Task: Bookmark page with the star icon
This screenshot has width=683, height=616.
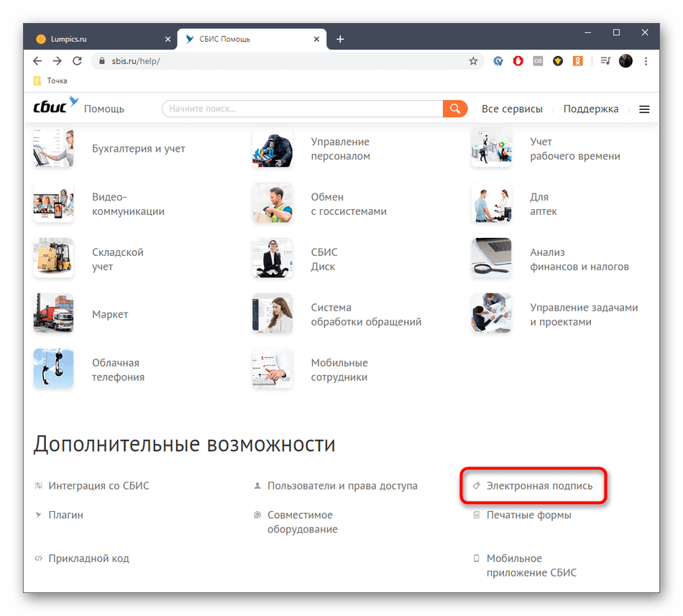Action: (473, 61)
